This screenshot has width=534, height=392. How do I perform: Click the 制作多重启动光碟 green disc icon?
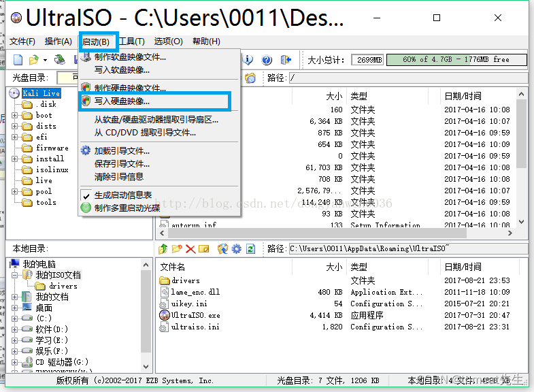86,208
